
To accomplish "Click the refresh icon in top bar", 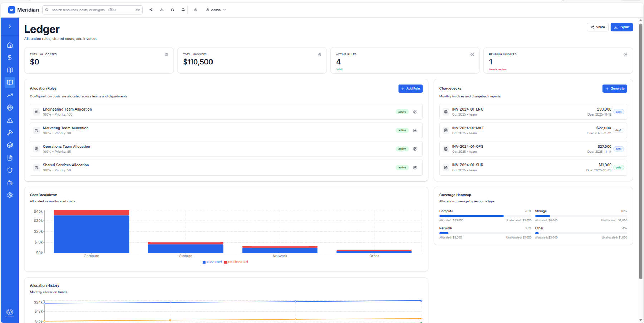I will click(x=172, y=10).
